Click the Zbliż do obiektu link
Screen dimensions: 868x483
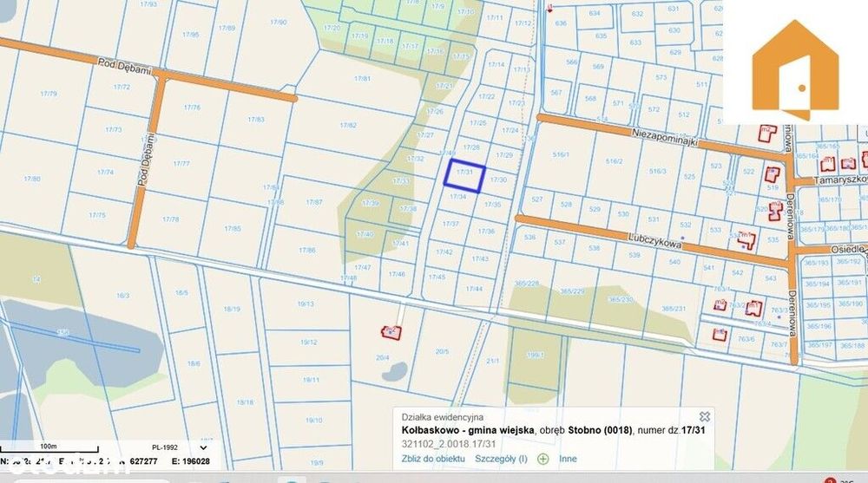click(433, 459)
